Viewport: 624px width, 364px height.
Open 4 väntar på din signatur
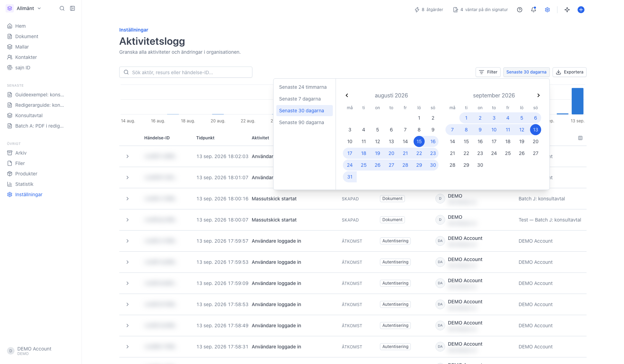pyautogui.click(x=480, y=10)
